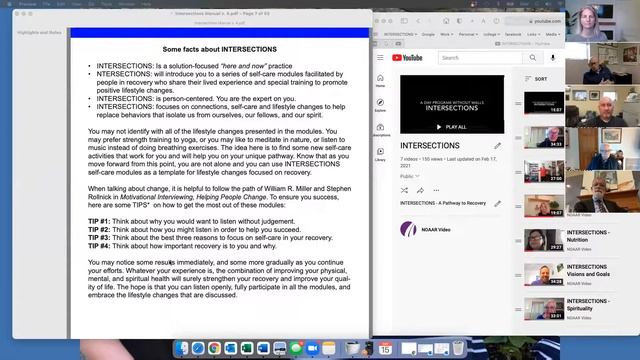Expand the INTERSECTIONS bookmarks folder
The image size is (640, 360).
coord(400,34)
